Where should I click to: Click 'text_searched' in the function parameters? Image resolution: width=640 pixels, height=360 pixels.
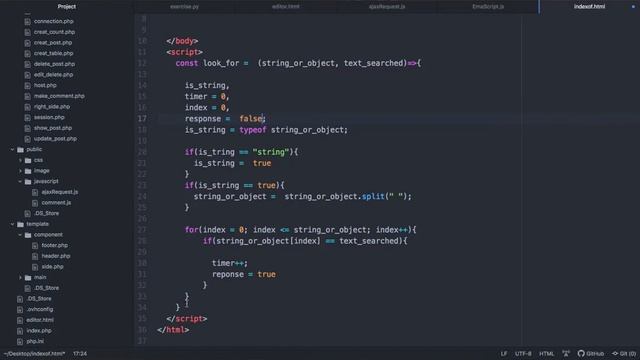[x=373, y=63]
